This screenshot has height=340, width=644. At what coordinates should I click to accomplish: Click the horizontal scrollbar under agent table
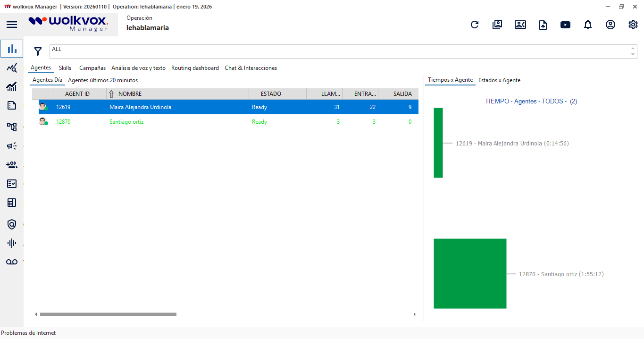click(x=108, y=314)
